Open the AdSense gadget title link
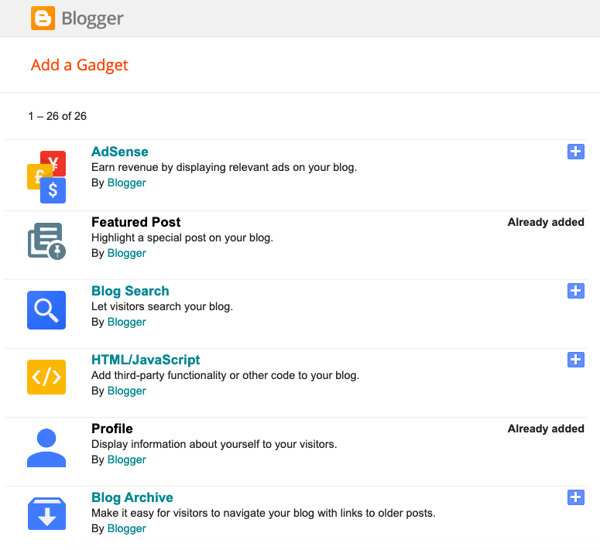Image resolution: width=600 pixels, height=550 pixels. (x=120, y=152)
